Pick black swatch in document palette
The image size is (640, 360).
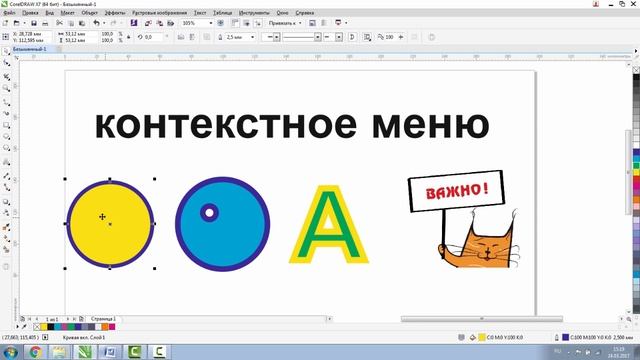tap(51, 327)
